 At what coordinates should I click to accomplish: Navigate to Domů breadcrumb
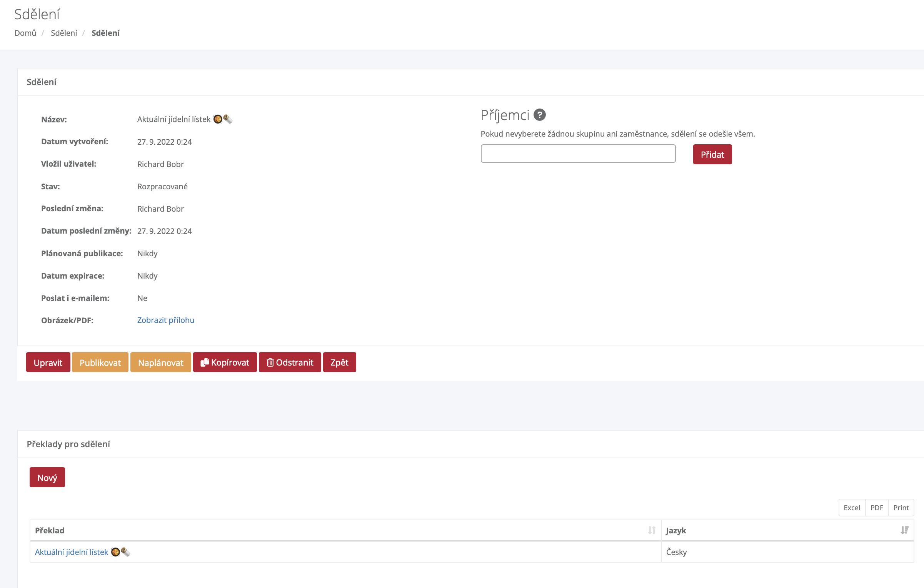click(25, 33)
